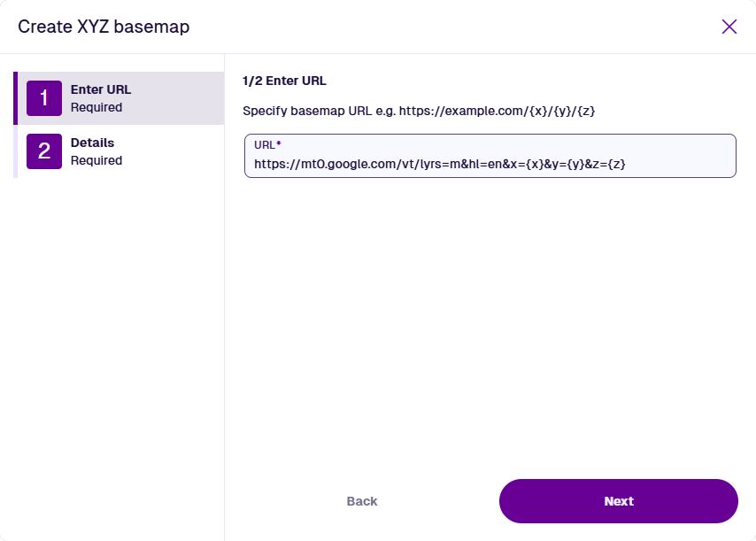Click the 1/2 Enter URL heading
The width and height of the screenshot is (756, 541).
pyautogui.click(x=284, y=81)
